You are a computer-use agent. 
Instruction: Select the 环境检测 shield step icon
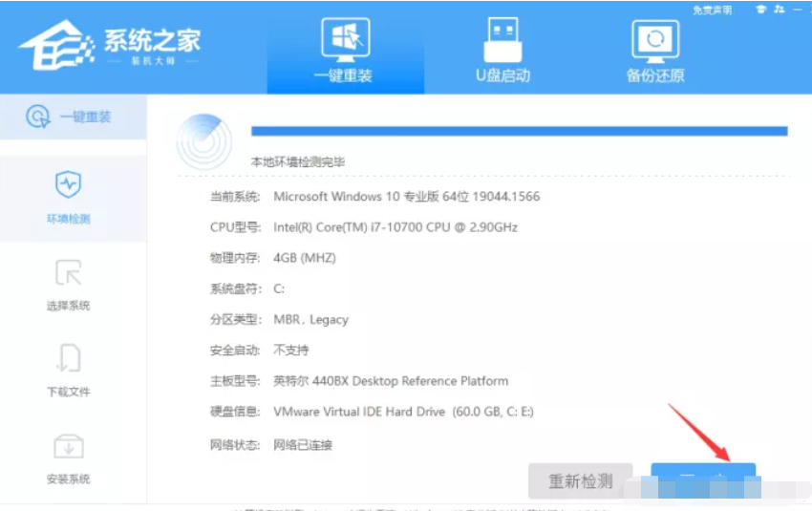point(69,184)
